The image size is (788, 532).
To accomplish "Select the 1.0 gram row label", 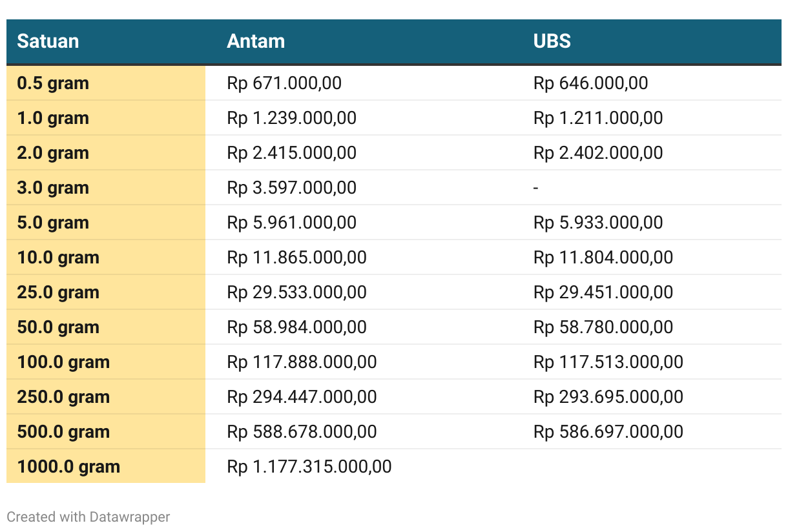I will (x=53, y=118).
